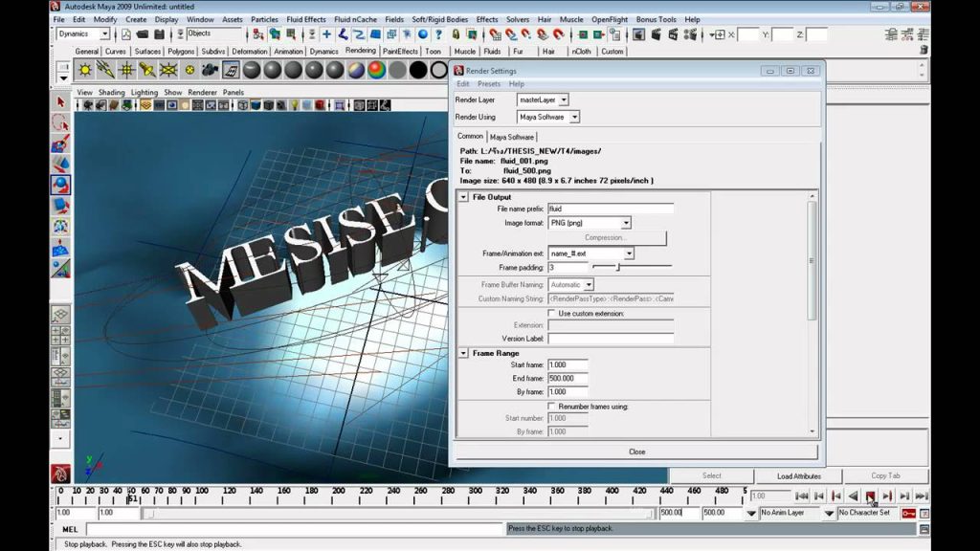Toggle the viewport use-all-lights bulb icon
Screen dimensions: 980x551
[295, 105]
